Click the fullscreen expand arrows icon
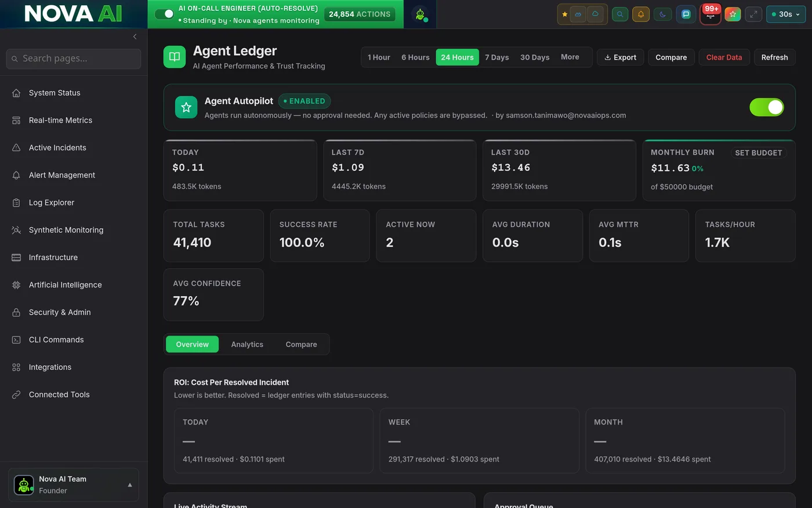This screenshot has height=508, width=812. click(x=753, y=15)
